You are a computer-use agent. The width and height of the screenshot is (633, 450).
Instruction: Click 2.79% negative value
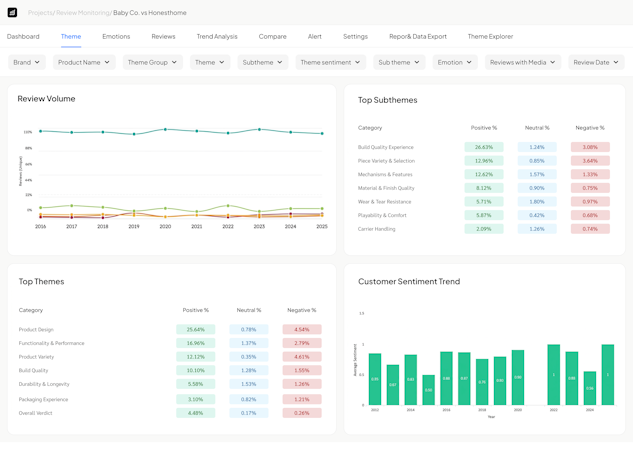coord(302,343)
